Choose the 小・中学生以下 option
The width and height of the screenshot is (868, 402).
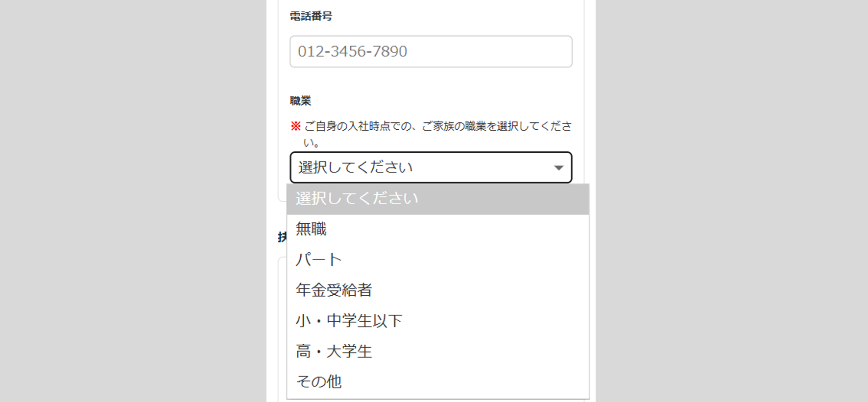[x=349, y=321]
